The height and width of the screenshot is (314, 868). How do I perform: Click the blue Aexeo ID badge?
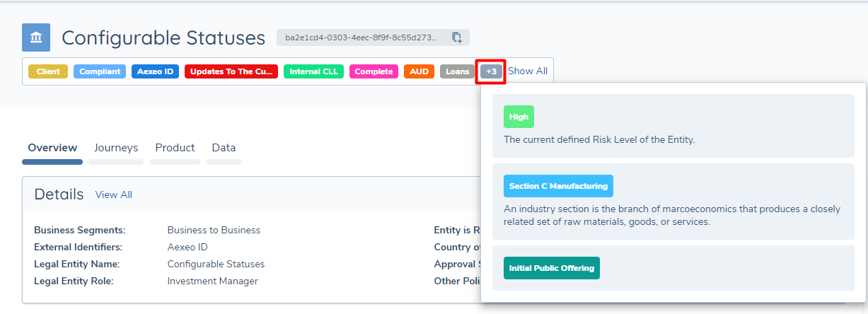point(155,71)
